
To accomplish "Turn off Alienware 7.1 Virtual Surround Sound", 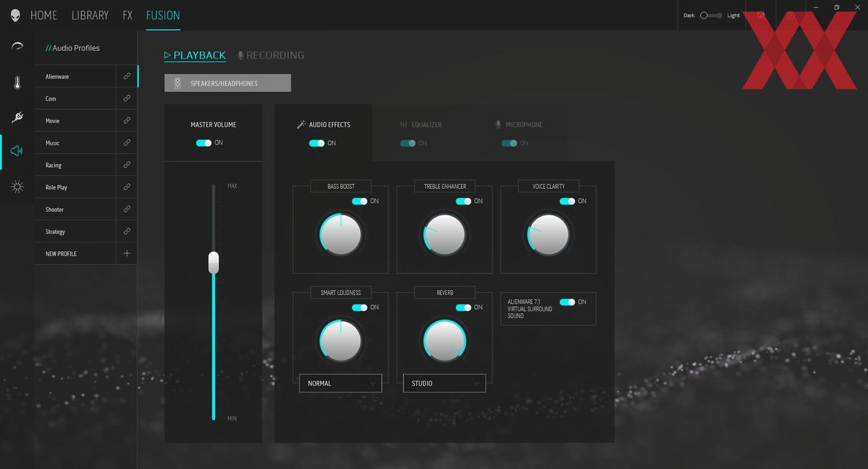I will coord(567,302).
